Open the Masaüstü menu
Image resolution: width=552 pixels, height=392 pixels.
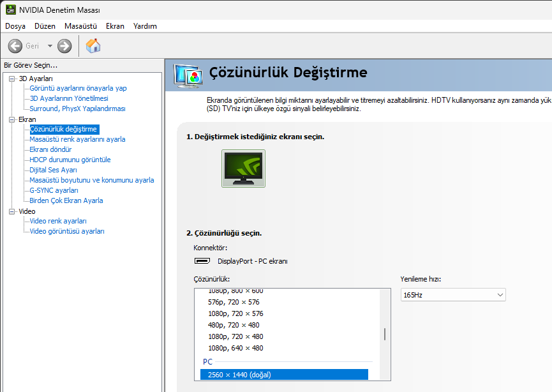pos(80,26)
